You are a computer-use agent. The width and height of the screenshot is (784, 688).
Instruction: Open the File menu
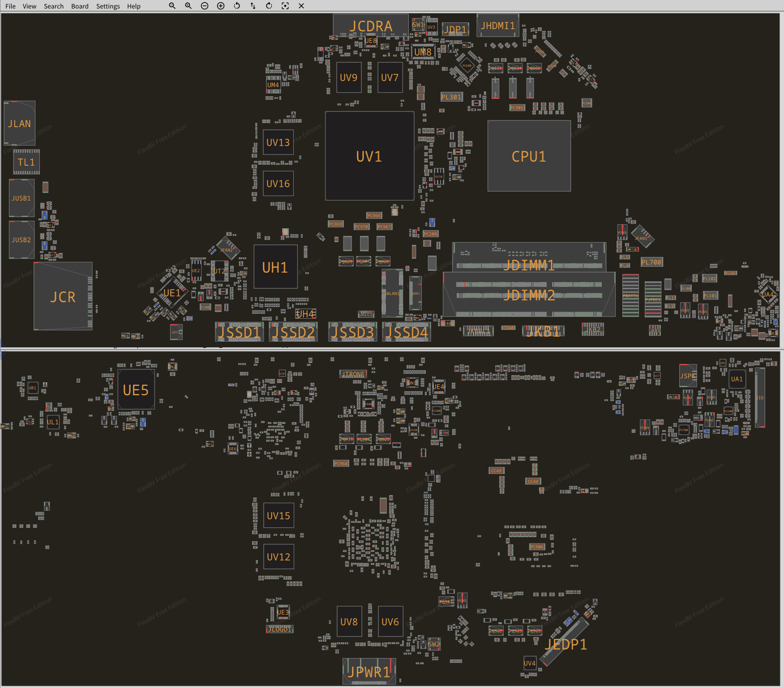pyautogui.click(x=10, y=6)
